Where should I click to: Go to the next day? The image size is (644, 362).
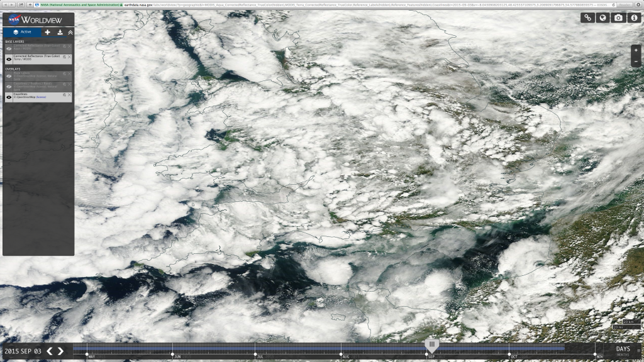tap(61, 351)
